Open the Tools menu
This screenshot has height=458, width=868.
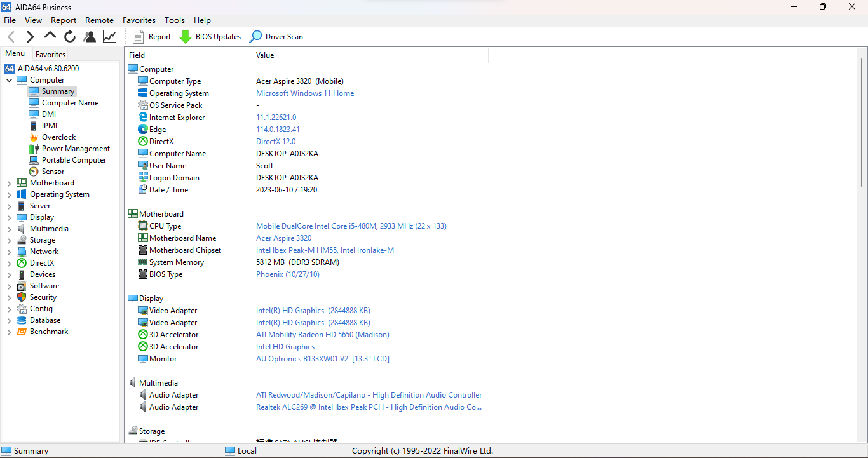click(175, 20)
